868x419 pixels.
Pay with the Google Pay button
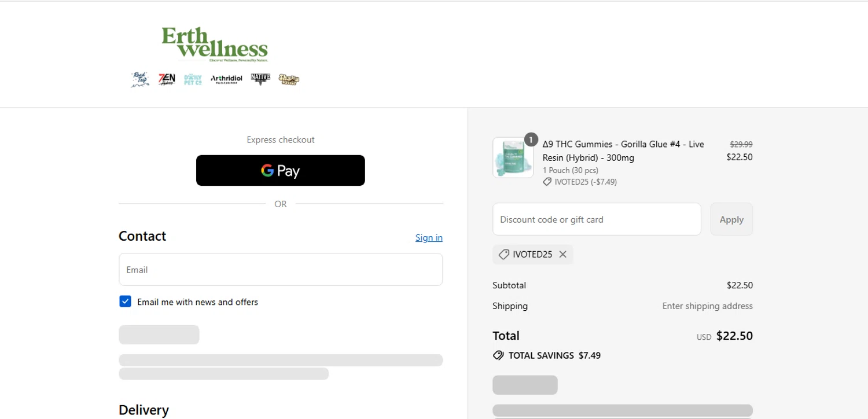pos(281,171)
